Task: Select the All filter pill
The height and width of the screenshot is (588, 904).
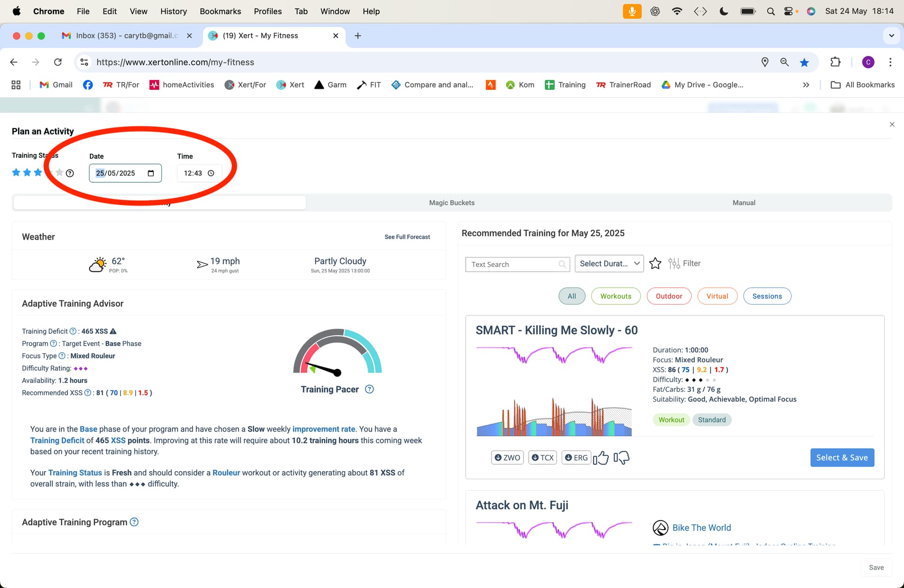Action: [572, 296]
